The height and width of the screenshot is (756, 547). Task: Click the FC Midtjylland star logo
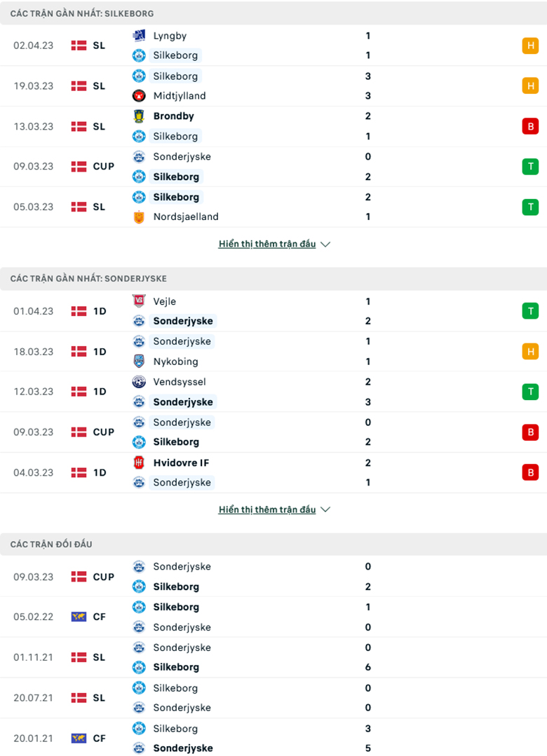[138, 96]
